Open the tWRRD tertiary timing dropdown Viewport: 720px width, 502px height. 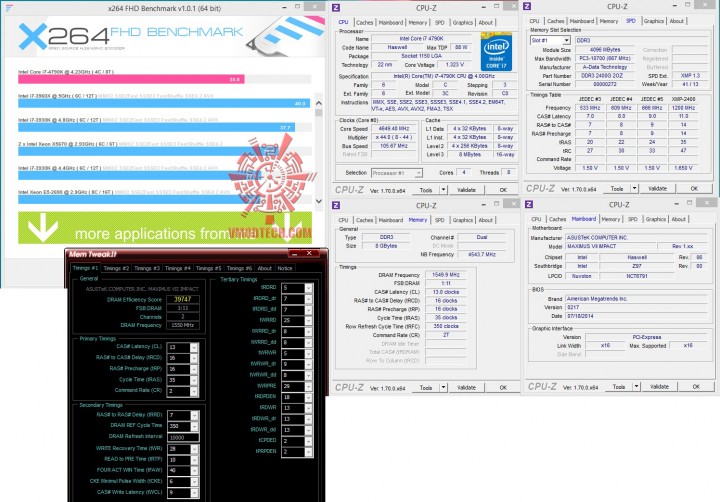click(309, 321)
